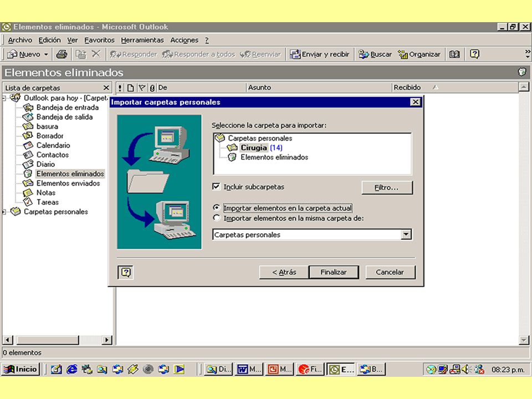Click the Move to folder toolbar icon

pyautogui.click(x=81, y=54)
